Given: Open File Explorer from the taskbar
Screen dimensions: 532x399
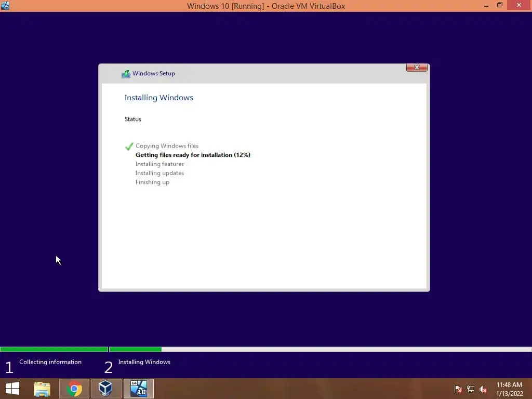Looking at the screenshot, I should coord(42,389).
